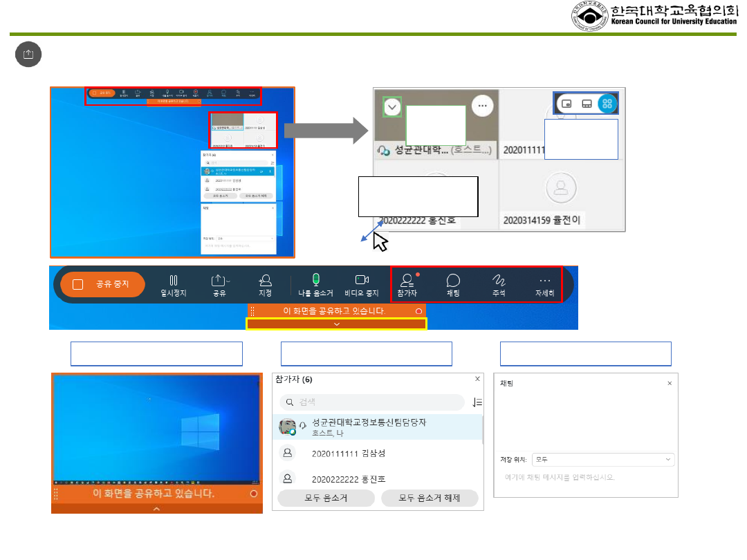Switch to grid view layout icon
Screen dimensions: 747x560
tap(607, 104)
